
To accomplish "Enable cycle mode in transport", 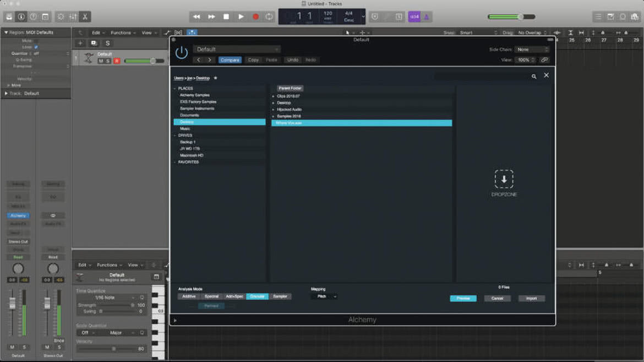I will point(269,17).
